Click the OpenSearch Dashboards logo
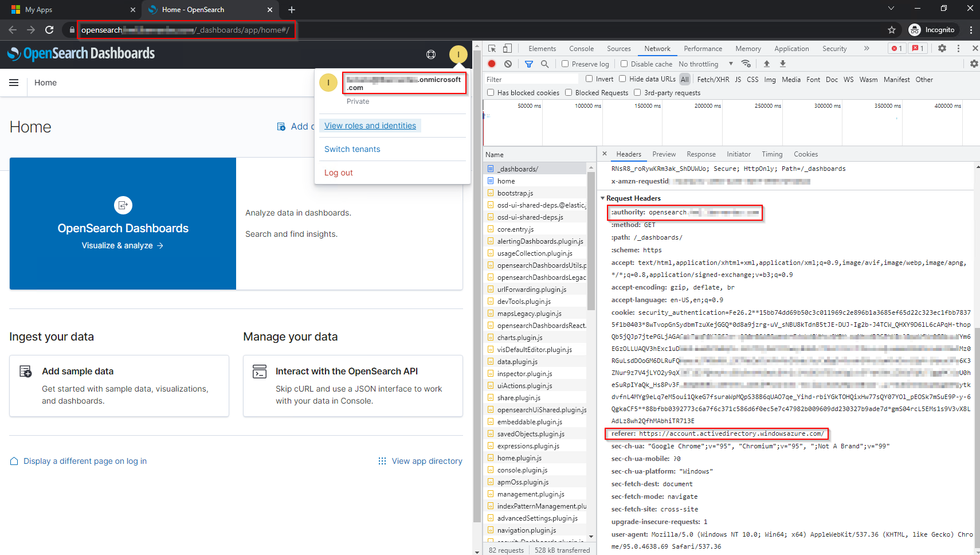This screenshot has height=555, width=980. (x=81, y=54)
